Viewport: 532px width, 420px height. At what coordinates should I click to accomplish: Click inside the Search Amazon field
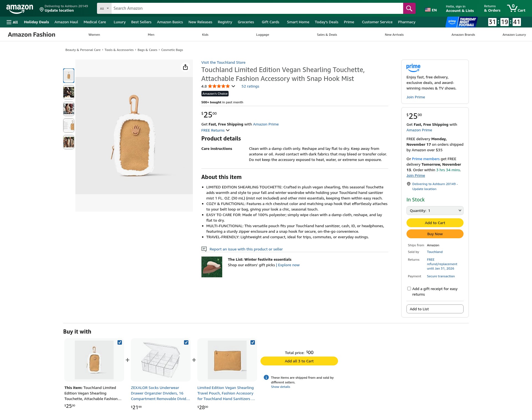coord(257,8)
